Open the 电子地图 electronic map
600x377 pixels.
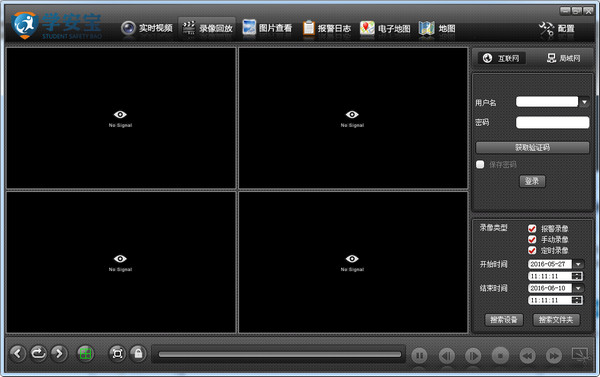(385, 28)
